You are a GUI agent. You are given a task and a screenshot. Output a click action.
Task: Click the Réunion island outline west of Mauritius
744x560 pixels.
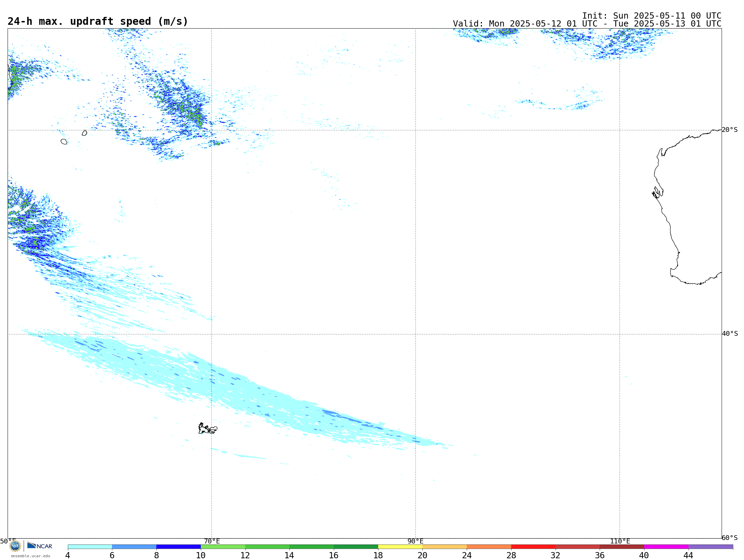(x=64, y=142)
